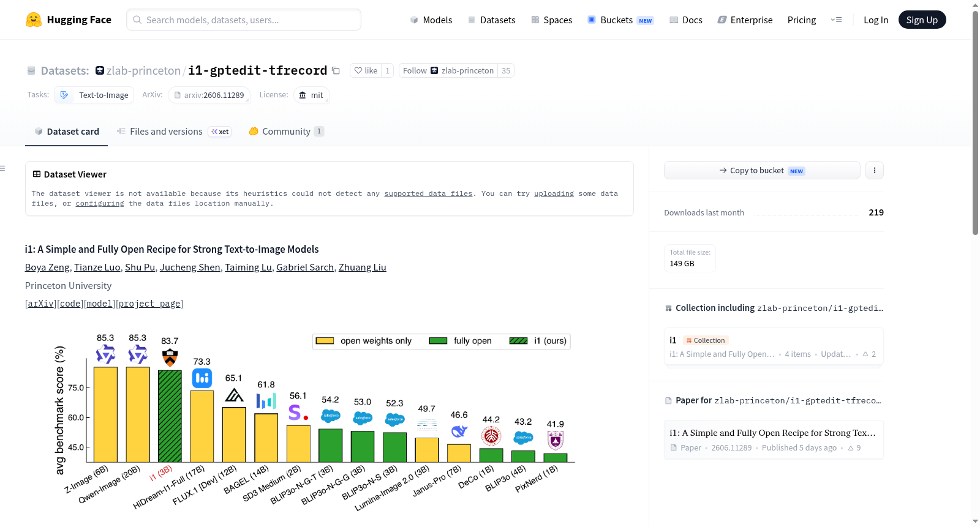
Task: Navigate to the Enterprise page
Action: 745,20
